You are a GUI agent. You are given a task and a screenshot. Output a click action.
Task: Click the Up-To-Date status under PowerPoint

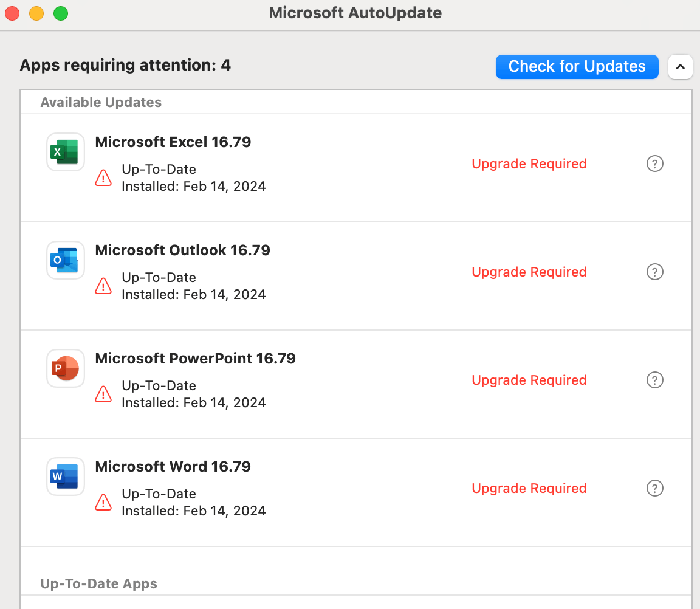(159, 385)
